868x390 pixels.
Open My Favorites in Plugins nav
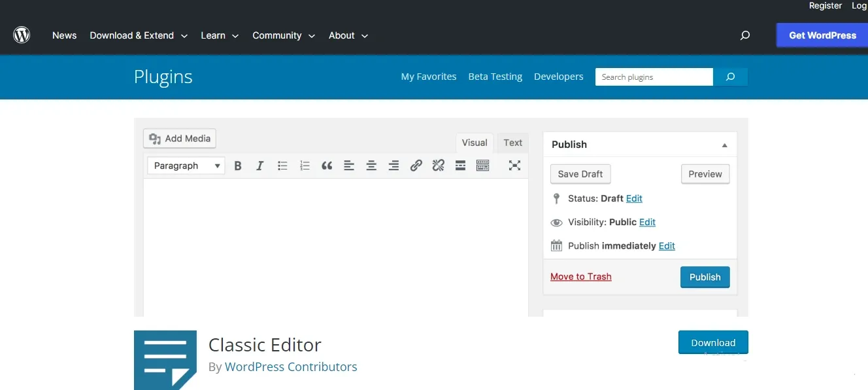click(429, 77)
